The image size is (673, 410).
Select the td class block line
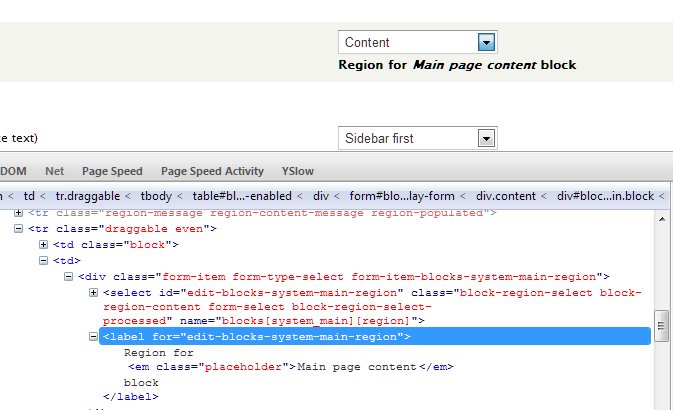pos(116,245)
